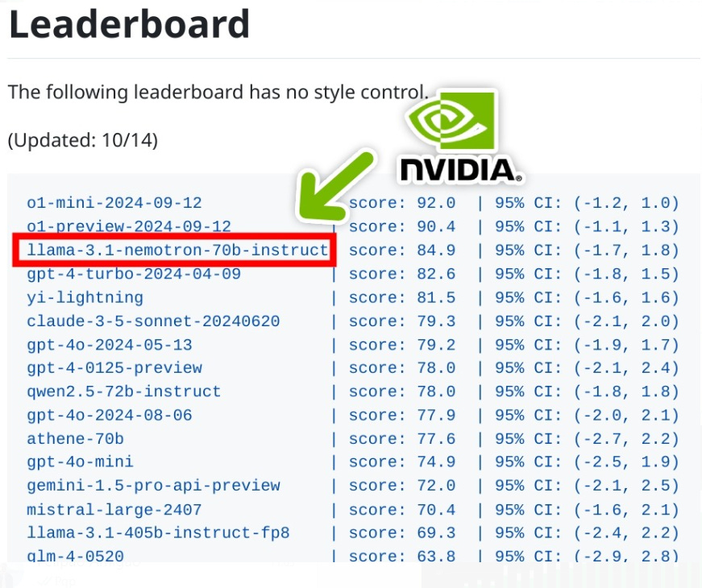Screen dimensions: 702x588
Task: Click the "score: 63.8" value for glm-4-0520
Action: (x=402, y=557)
